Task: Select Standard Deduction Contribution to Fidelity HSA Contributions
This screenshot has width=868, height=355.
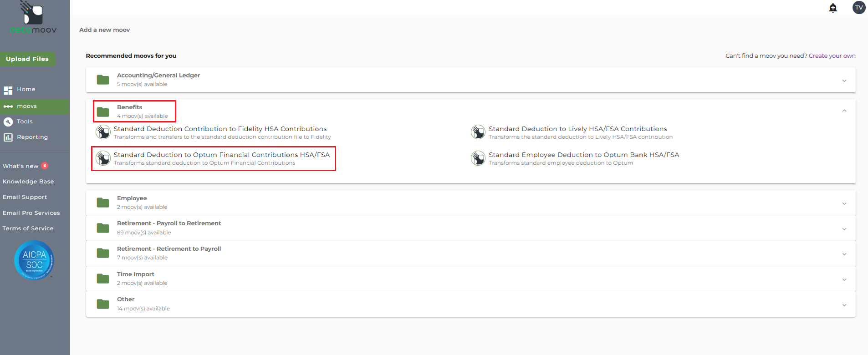Action: point(220,129)
